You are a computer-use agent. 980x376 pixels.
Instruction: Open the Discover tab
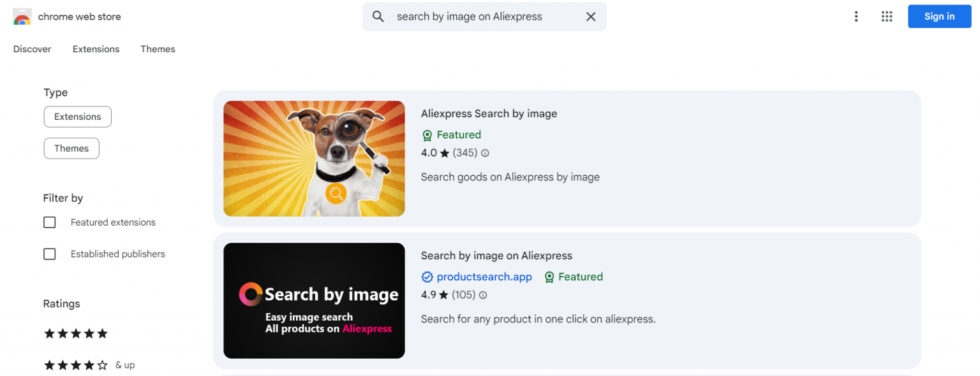(32, 49)
